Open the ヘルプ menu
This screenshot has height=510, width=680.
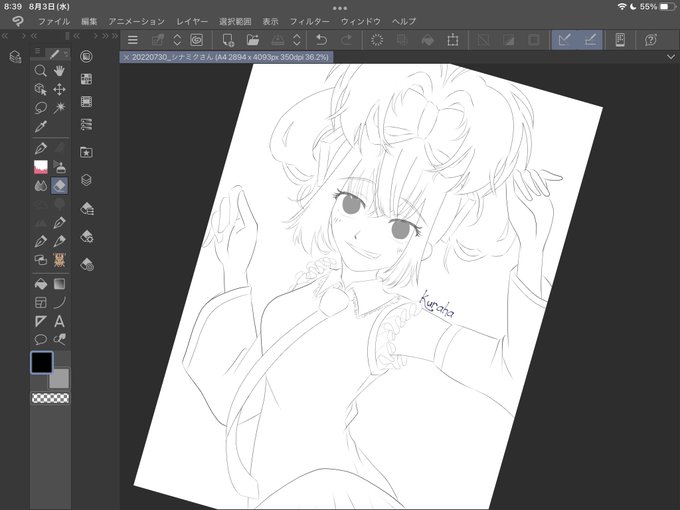click(x=404, y=22)
